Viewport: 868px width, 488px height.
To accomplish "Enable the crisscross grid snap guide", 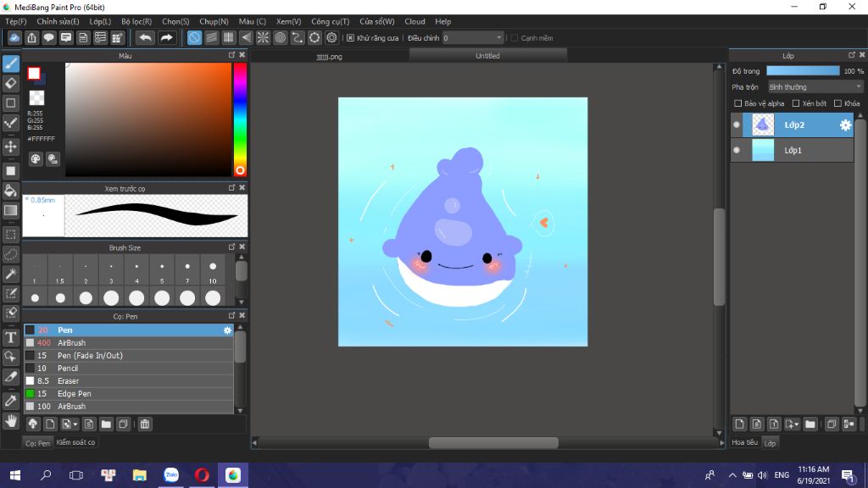I will [229, 37].
